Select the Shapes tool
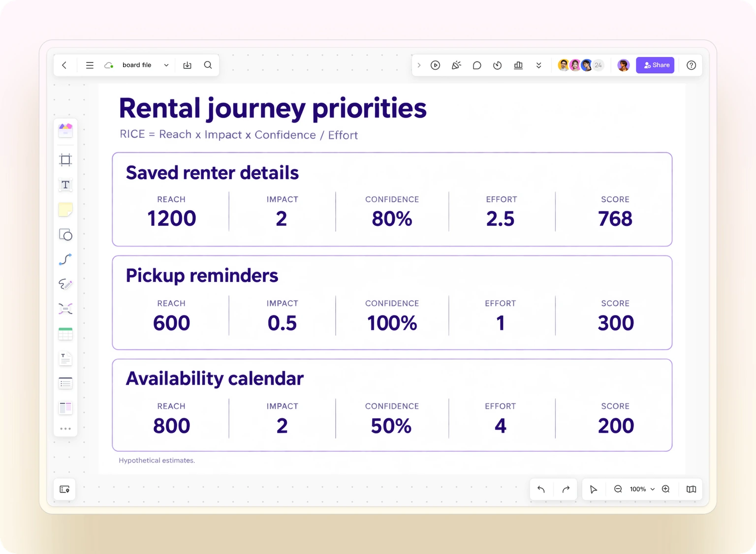 tap(65, 235)
